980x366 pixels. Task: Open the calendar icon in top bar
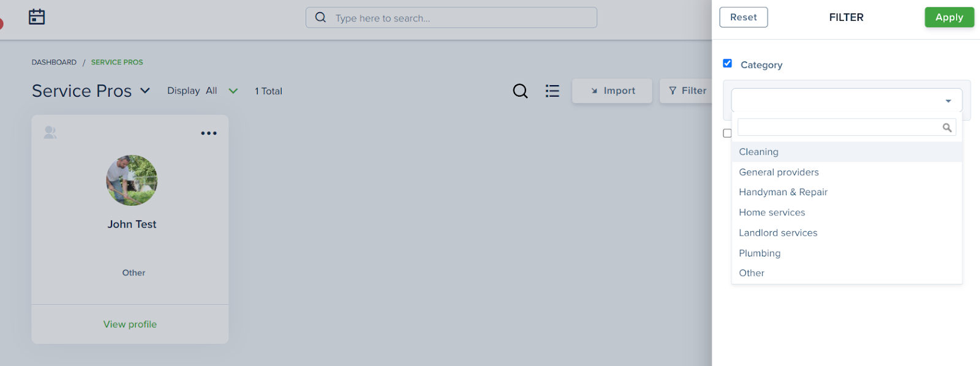click(37, 17)
